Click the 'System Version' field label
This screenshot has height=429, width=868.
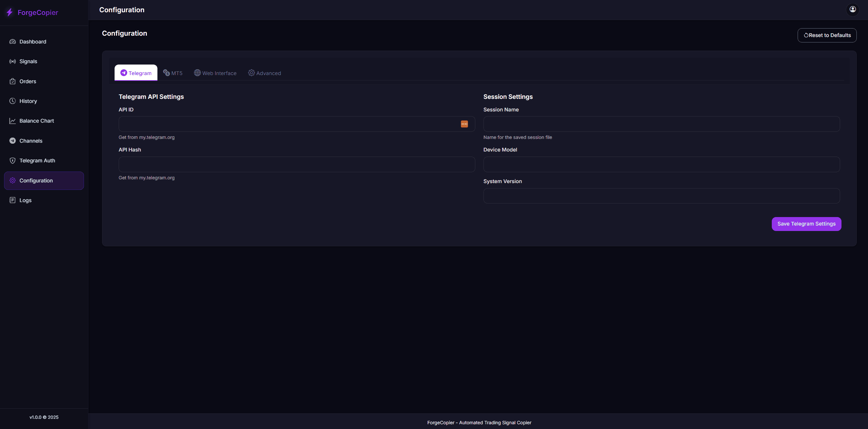click(x=503, y=181)
